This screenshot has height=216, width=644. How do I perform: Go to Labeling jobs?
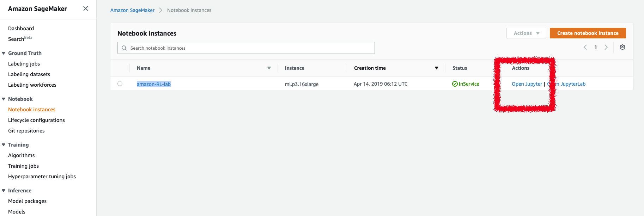tap(24, 64)
